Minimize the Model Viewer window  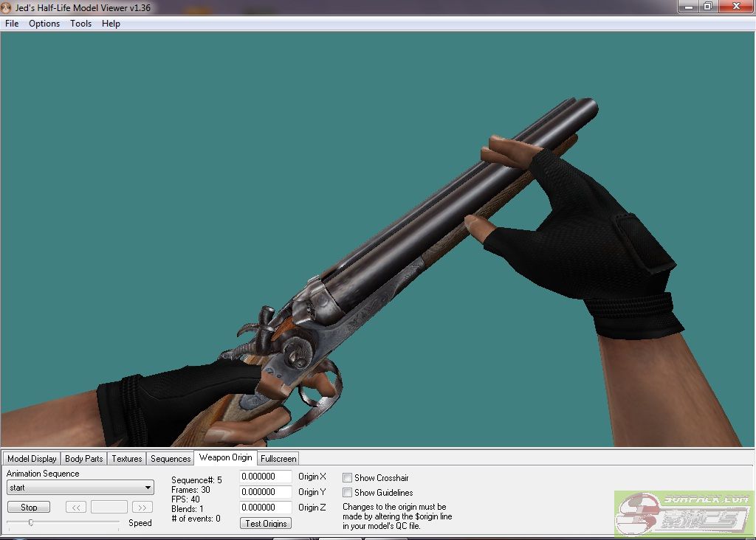coord(689,6)
